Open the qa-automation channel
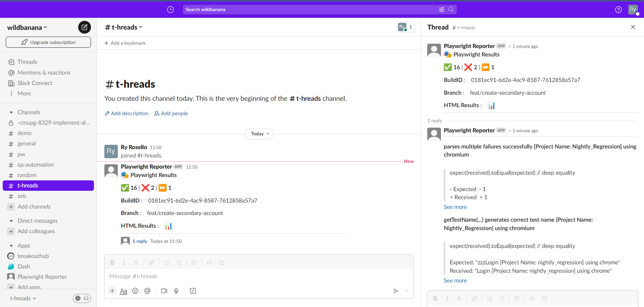This screenshot has height=307, width=644. tap(48, 165)
